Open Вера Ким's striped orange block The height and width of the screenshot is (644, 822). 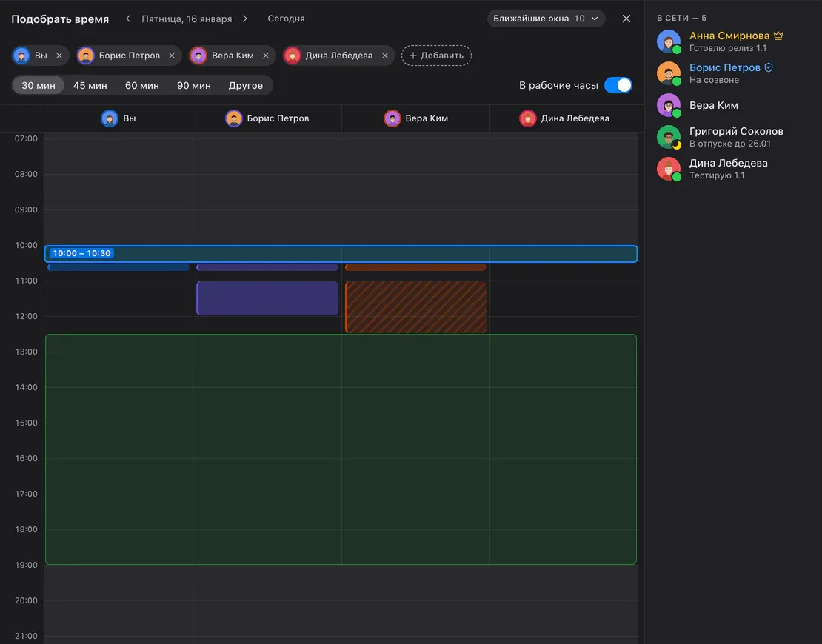415,307
